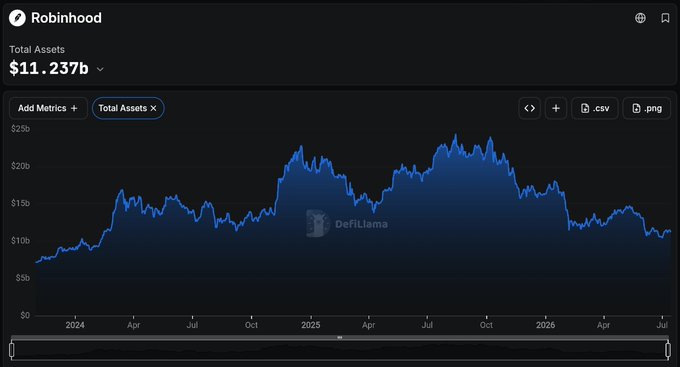Export chart as .png
680x367 pixels.
point(647,108)
